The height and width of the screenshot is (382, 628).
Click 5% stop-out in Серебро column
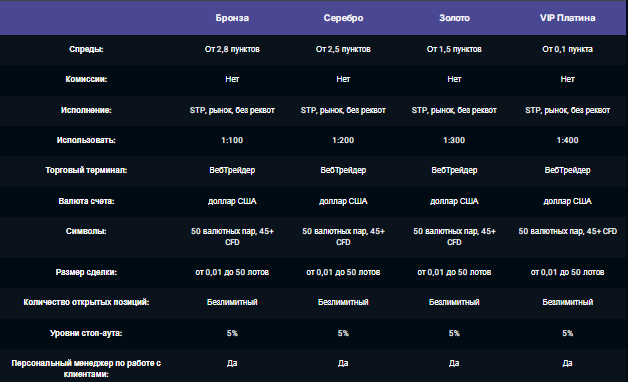pos(343,333)
